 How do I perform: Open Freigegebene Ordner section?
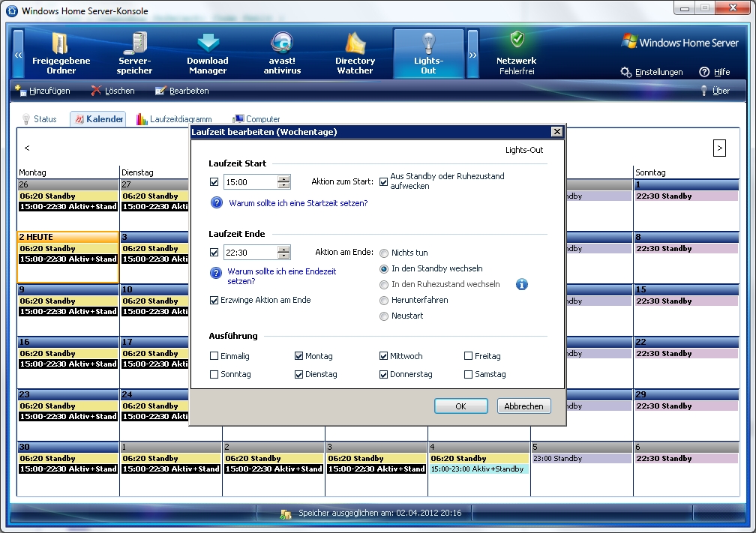[x=61, y=53]
